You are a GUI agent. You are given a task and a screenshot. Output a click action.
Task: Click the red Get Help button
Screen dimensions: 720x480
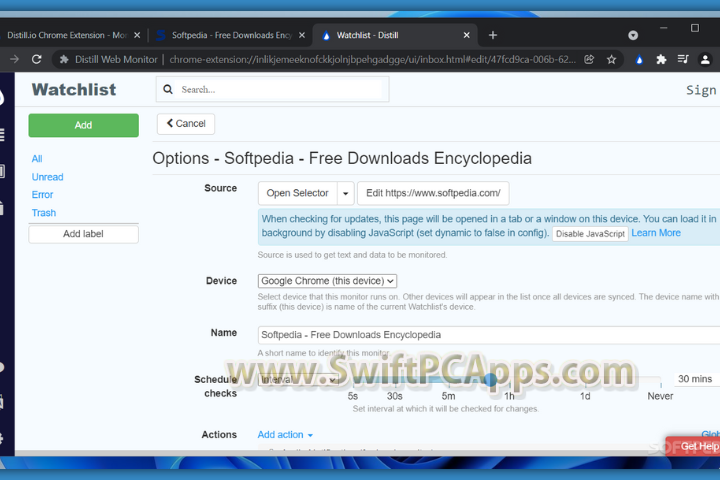point(693,446)
